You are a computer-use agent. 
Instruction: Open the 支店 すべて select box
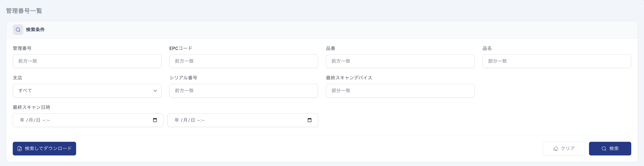point(87,91)
